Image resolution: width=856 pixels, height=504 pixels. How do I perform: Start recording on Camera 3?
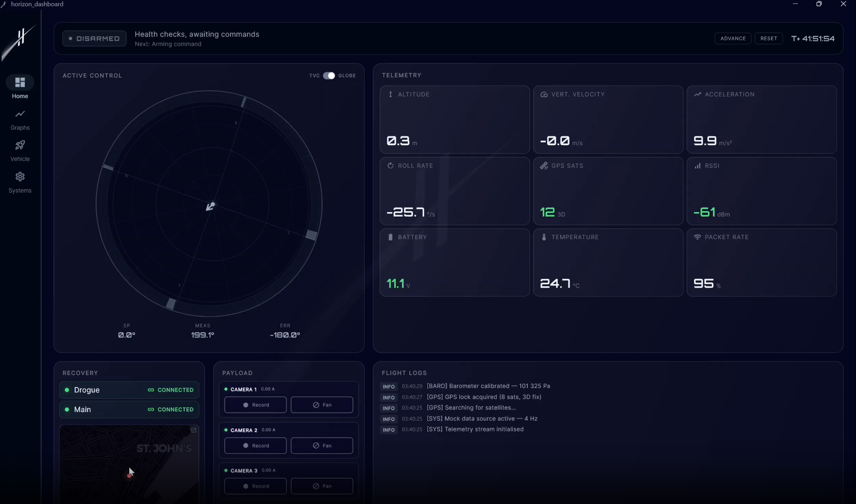coord(255,486)
